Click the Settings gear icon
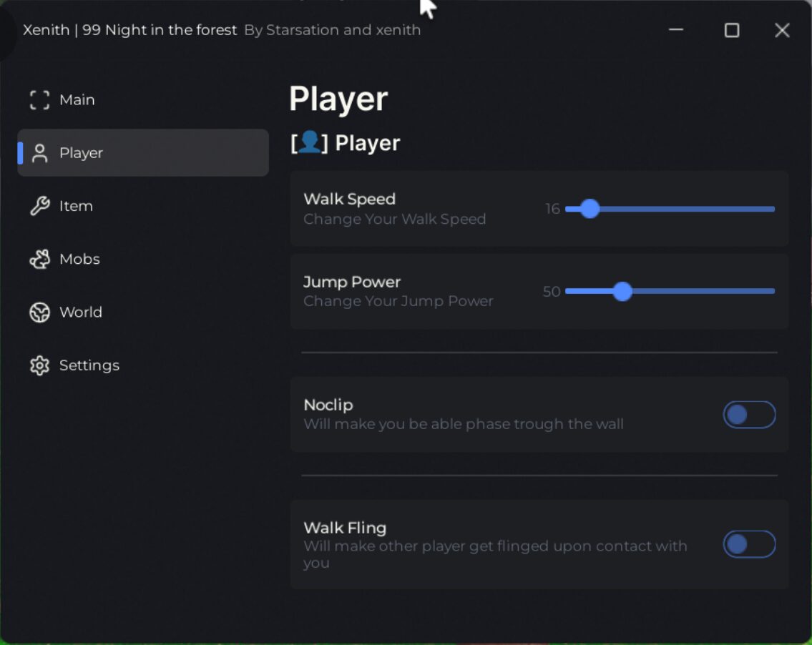This screenshot has width=812, height=645. tap(39, 365)
